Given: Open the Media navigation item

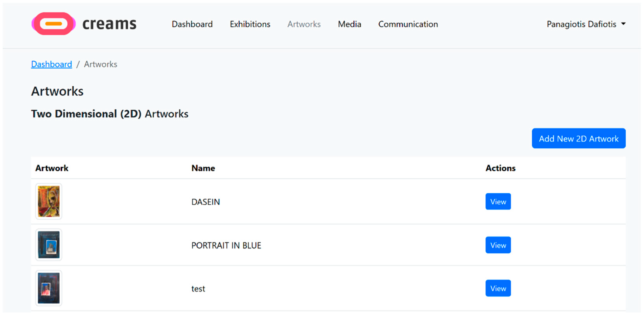Looking at the screenshot, I should click(349, 24).
